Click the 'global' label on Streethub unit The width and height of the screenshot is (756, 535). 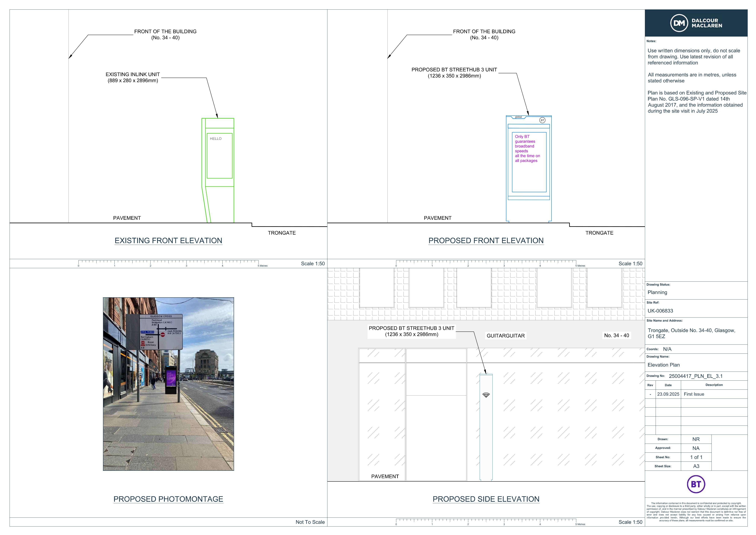[x=518, y=117]
